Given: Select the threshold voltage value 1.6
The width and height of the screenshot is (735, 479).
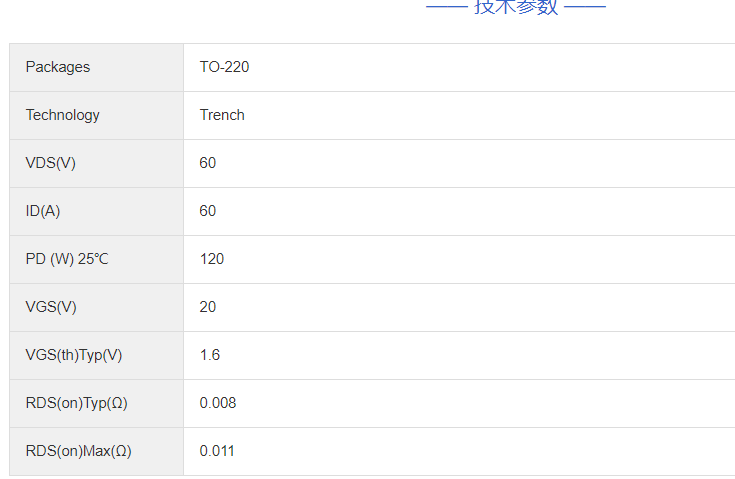Looking at the screenshot, I should pos(210,355).
